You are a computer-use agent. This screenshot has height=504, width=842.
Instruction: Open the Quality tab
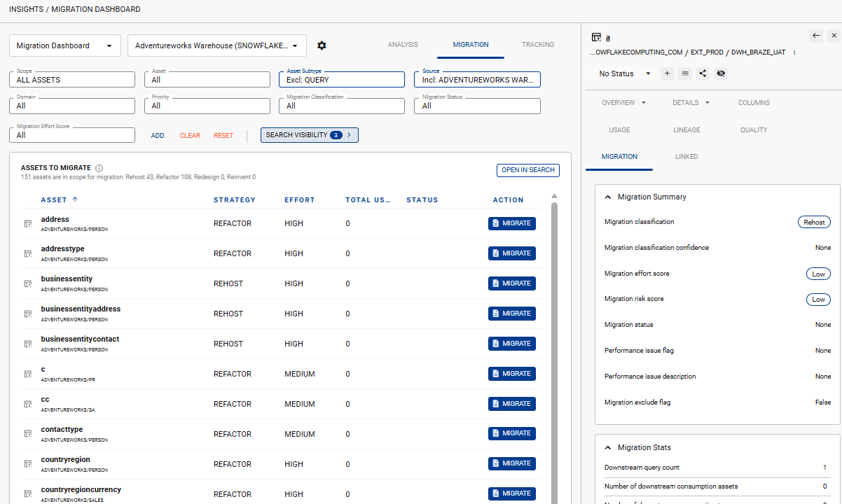754,130
